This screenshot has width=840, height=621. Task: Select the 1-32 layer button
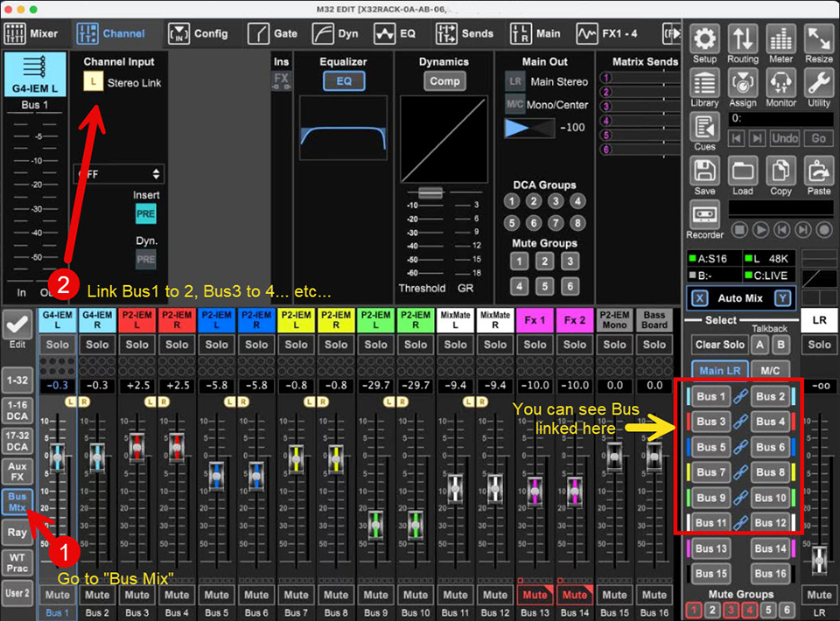click(x=17, y=380)
